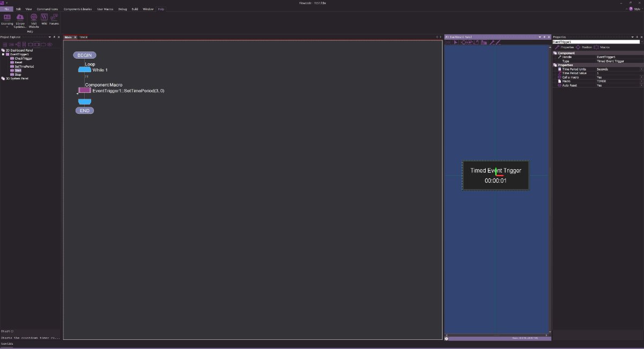Image resolution: width=644 pixels, height=349 pixels.
Task: Select the SetTimePeriod macro in tree
Action: (x=24, y=67)
